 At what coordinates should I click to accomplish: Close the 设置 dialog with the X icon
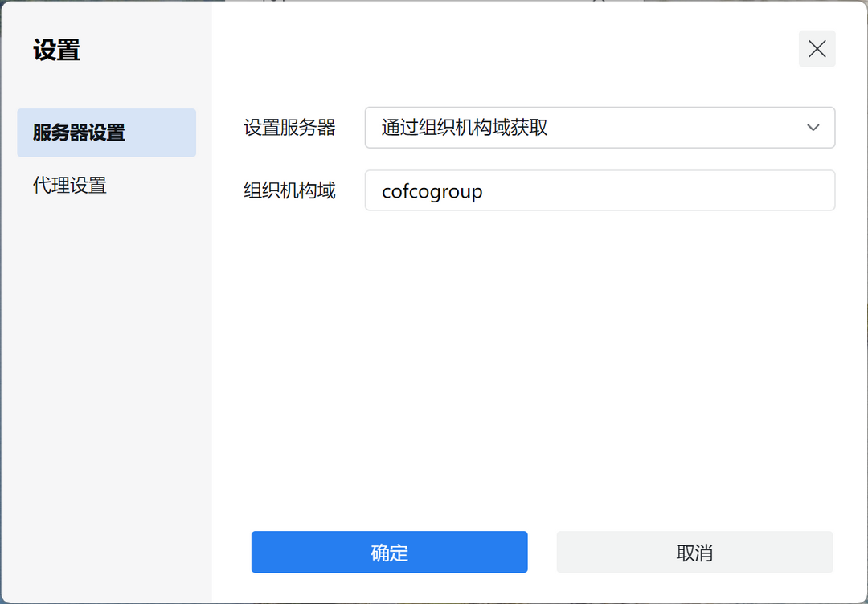817,49
